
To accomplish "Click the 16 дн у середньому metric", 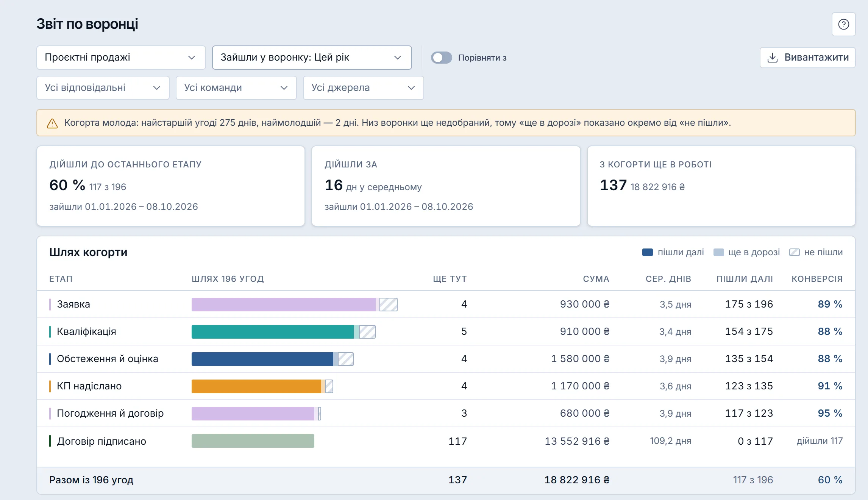I will [373, 186].
